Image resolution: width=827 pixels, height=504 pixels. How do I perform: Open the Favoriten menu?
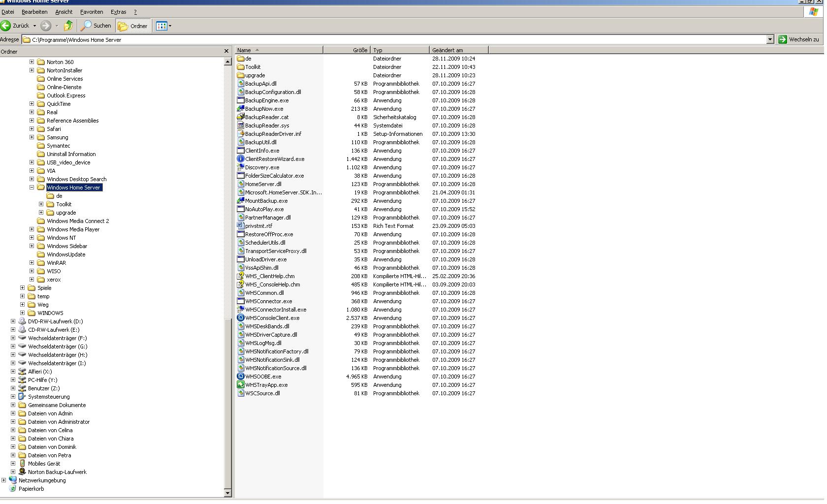(x=92, y=12)
